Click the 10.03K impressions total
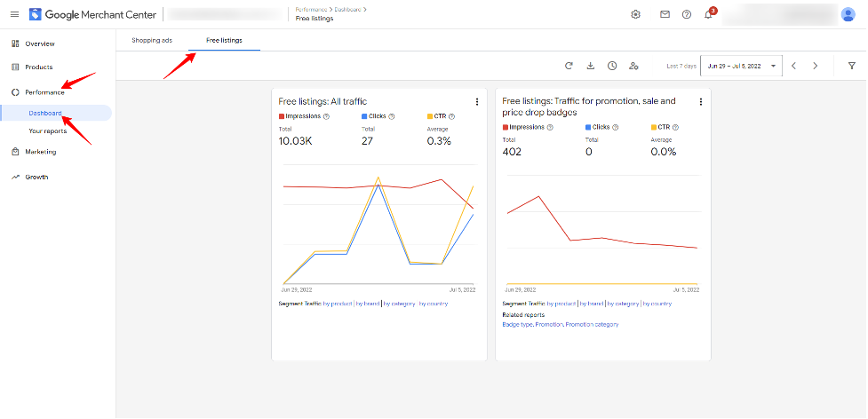868x419 pixels. [x=296, y=141]
